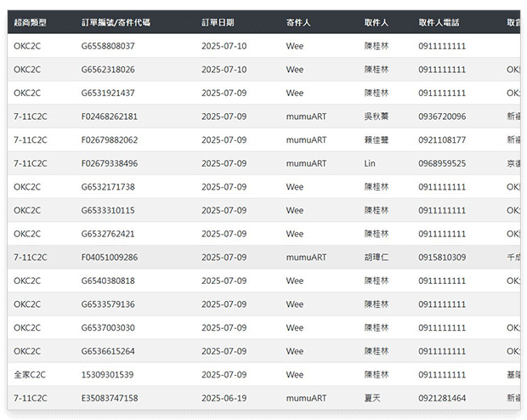Select order number G6533310115
The image size is (527, 420).
tap(108, 211)
